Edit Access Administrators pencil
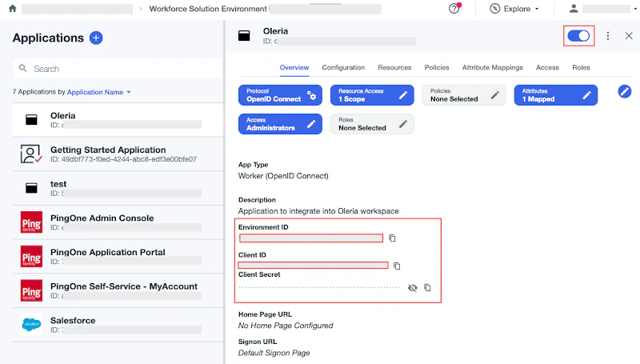 pyautogui.click(x=311, y=124)
